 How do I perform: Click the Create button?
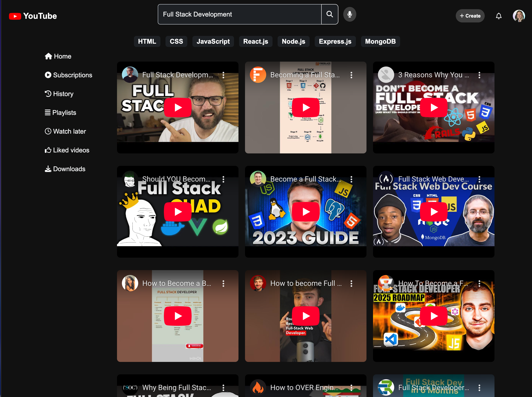470,16
